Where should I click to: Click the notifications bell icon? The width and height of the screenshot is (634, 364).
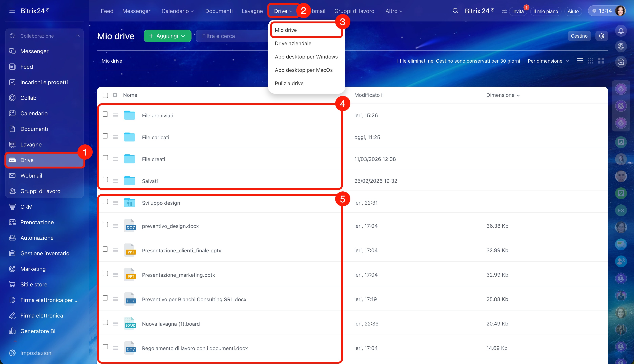[621, 31]
